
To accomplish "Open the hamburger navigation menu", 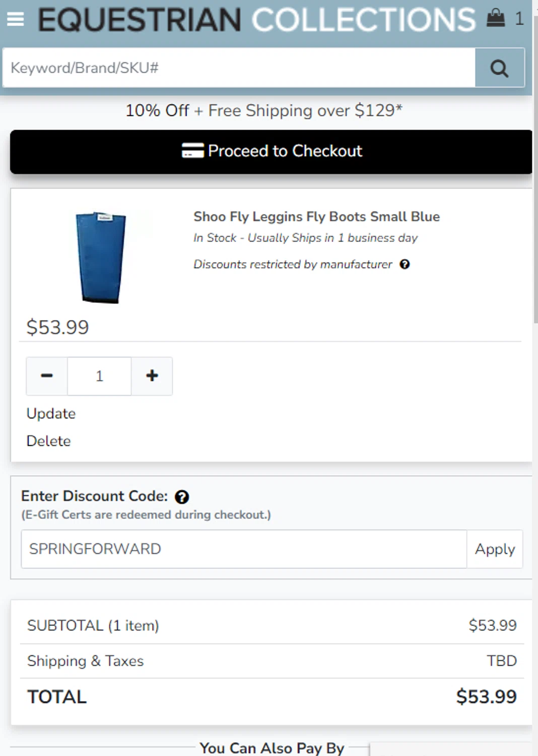I will (x=16, y=19).
